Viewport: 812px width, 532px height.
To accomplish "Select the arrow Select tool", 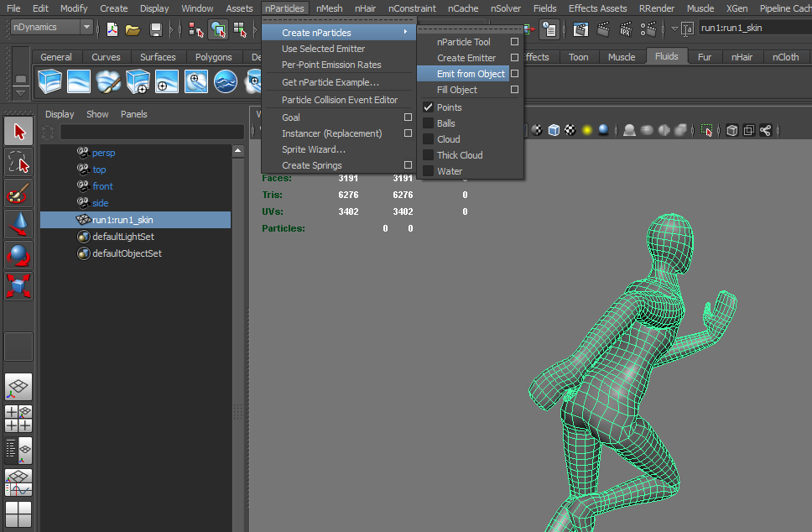I will 18,131.
